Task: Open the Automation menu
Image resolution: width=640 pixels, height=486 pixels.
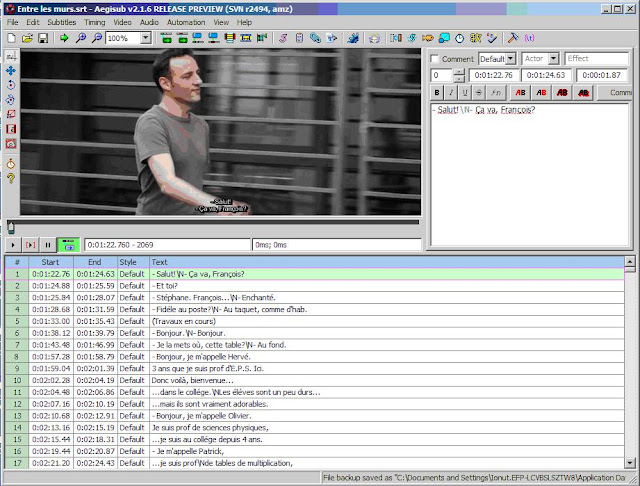Action: coord(186,22)
